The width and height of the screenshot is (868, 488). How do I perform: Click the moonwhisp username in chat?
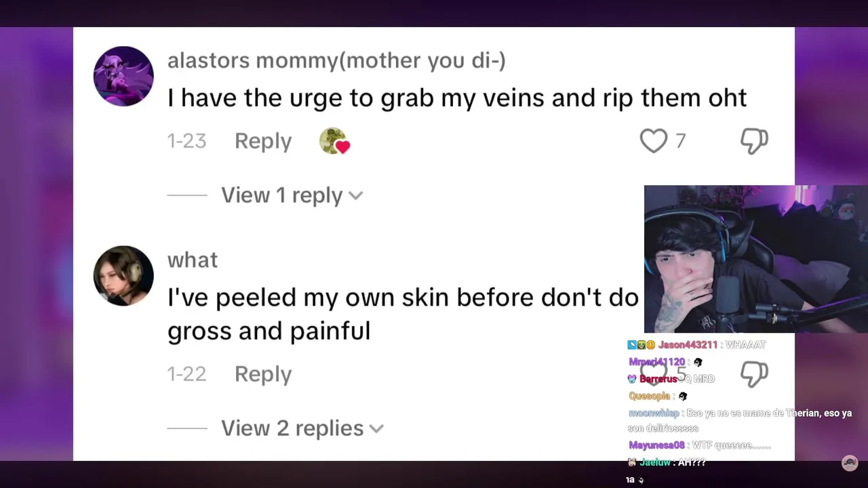pyautogui.click(x=653, y=413)
